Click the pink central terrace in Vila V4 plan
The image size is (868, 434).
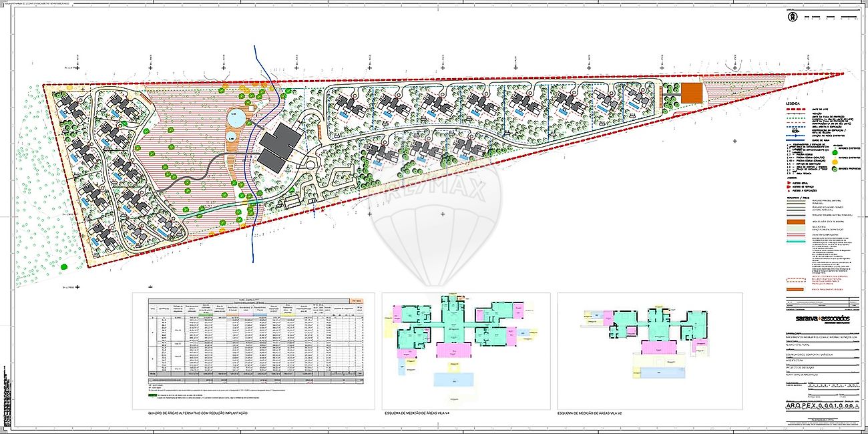[x=454, y=350]
